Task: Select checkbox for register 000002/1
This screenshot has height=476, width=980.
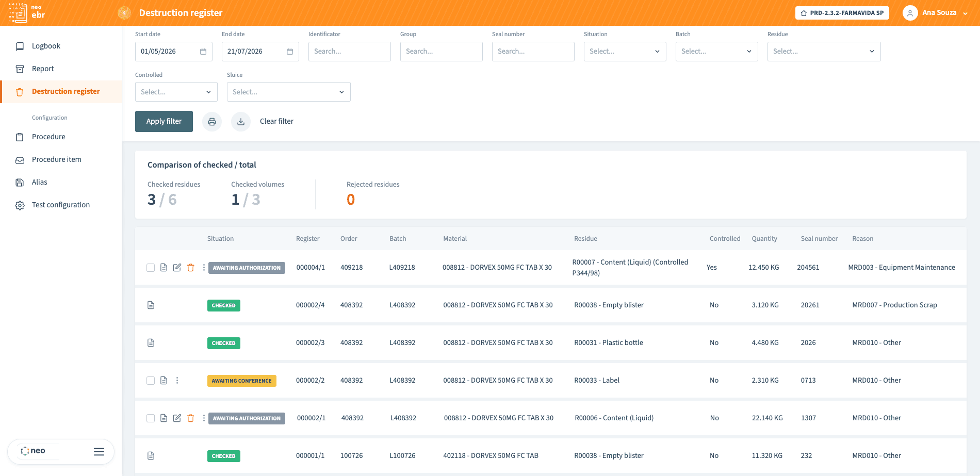Action: point(151,418)
